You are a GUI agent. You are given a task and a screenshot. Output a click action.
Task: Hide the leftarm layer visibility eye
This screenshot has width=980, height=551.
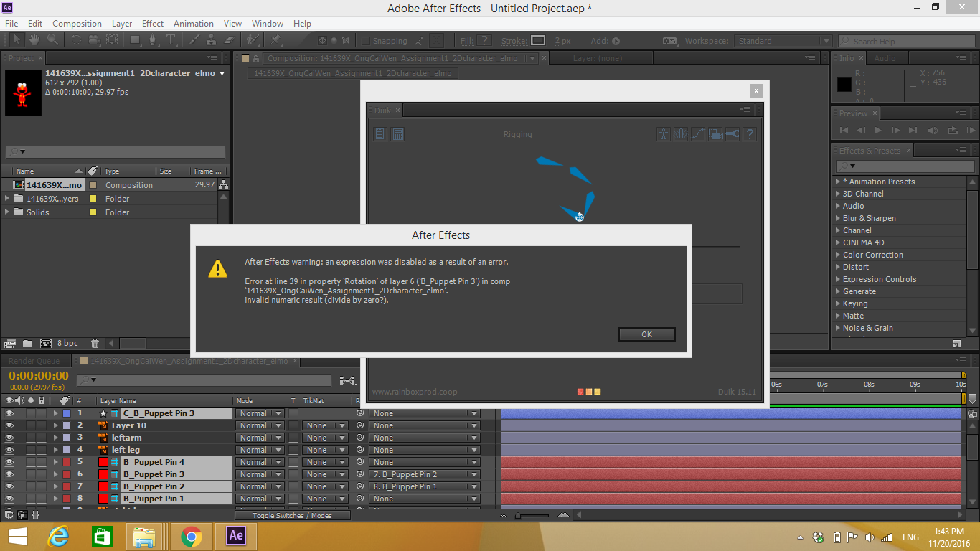(x=9, y=437)
